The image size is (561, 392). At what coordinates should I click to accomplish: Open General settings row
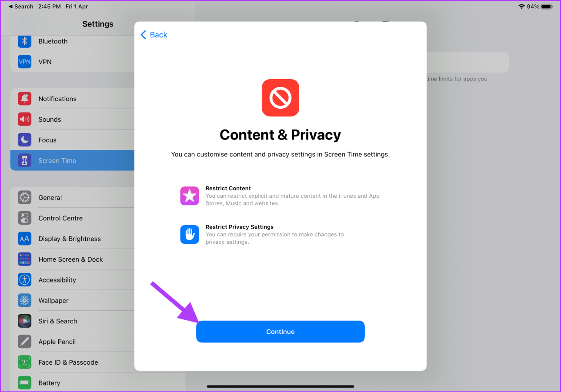pos(72,197)
